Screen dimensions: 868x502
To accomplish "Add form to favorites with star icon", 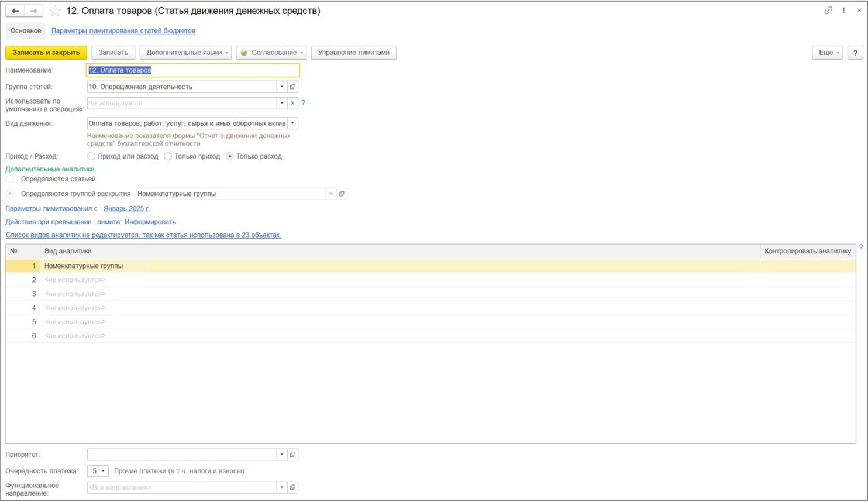I will click(55, 11).
